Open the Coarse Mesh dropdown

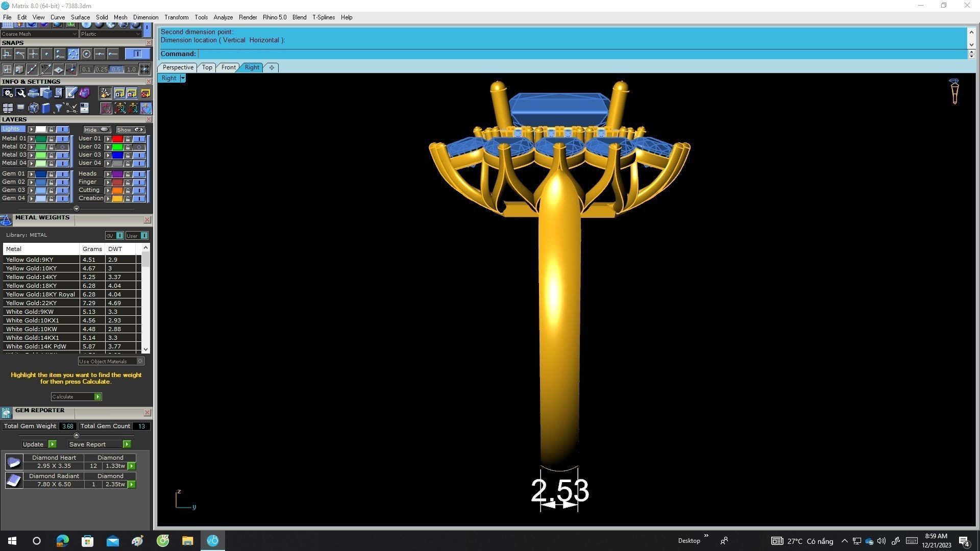pos(75,34)
